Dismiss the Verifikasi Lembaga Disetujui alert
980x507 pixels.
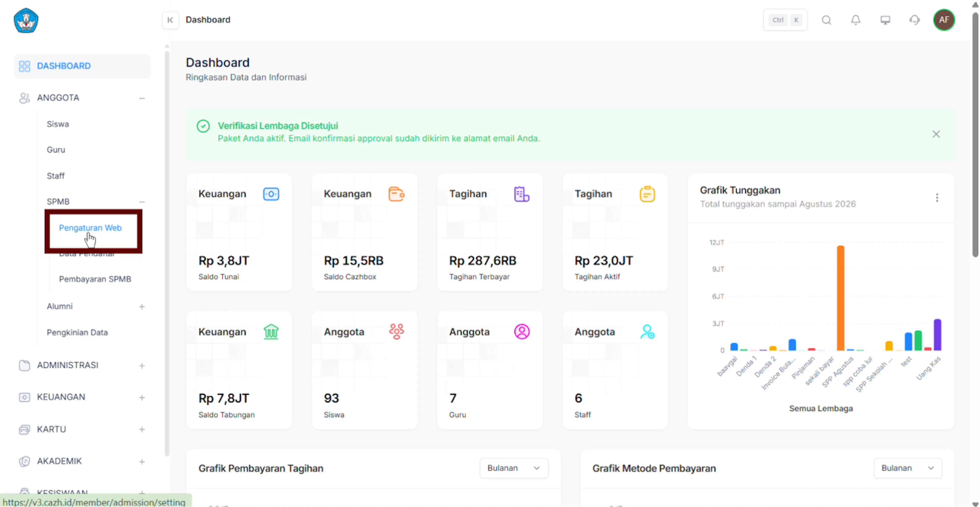click(936, 134)
